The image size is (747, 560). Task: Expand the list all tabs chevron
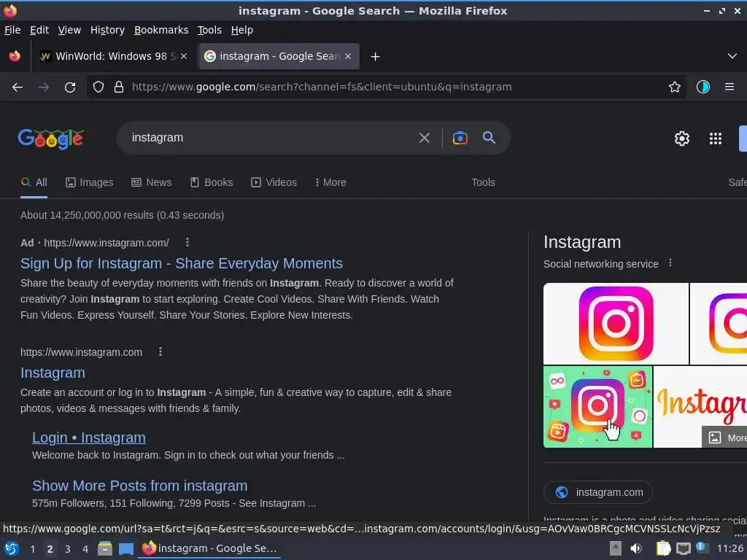point(732,56)
